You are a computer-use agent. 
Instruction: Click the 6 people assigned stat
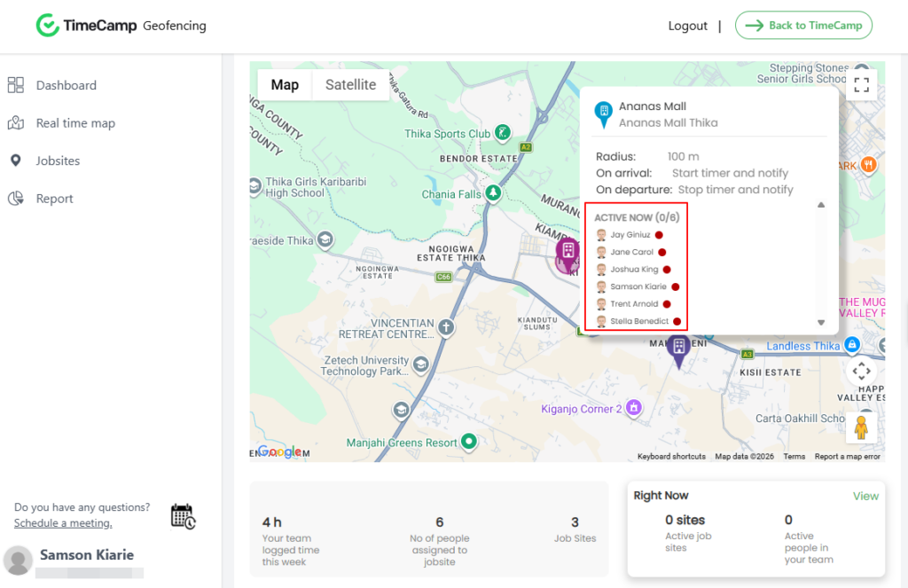pos(440,541)
